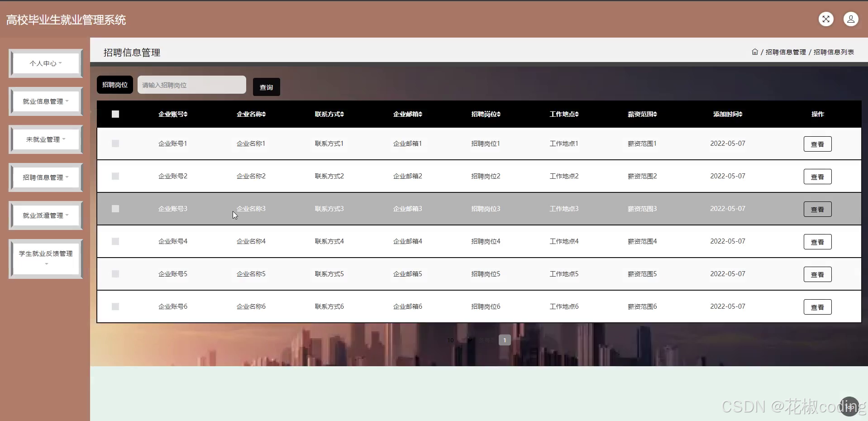Click cell 招聘岗位1
The height and width of the screenshot is (421, 868).
(x=486, y=144)
